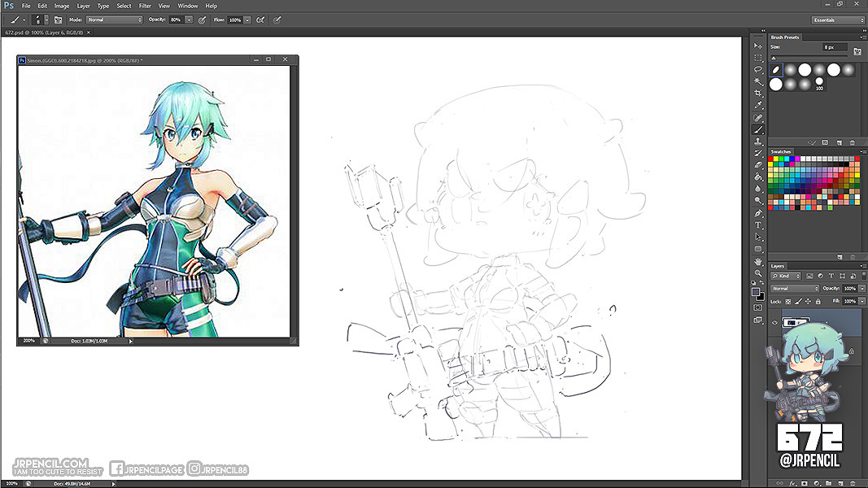
Task: Select the Horizontal Type tool
Action: click(758, 225)
